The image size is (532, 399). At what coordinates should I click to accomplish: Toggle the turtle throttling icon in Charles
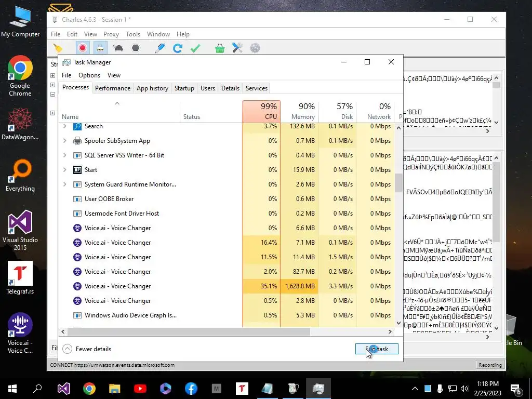pos(118,48)
